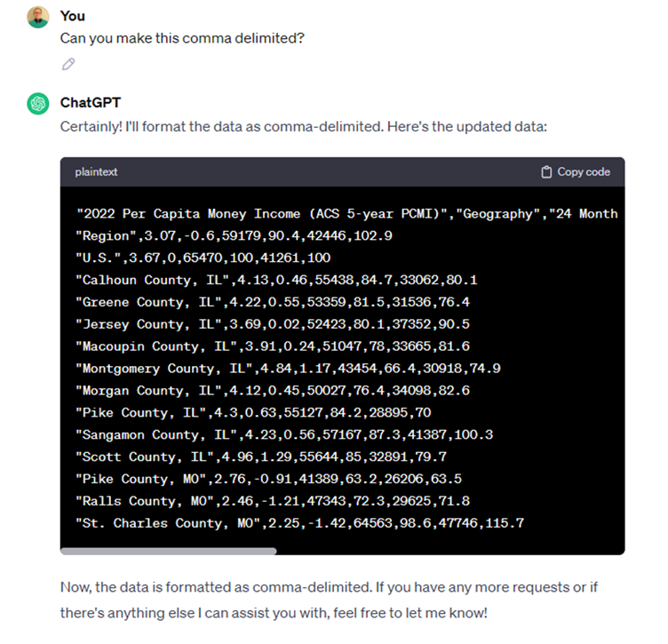668x644 pixels.
Task: Click the 'Calhoun County, IL' data line
Action: 276,280
